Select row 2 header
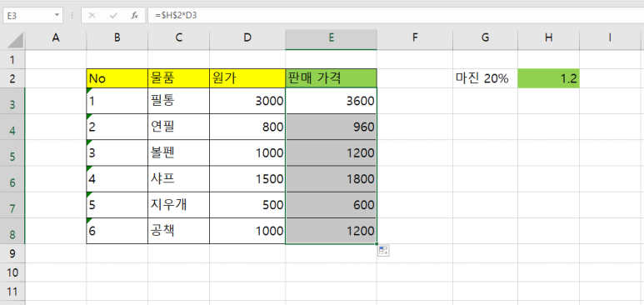This screenshot has width=644, height=305. click(x=12, y=78)
